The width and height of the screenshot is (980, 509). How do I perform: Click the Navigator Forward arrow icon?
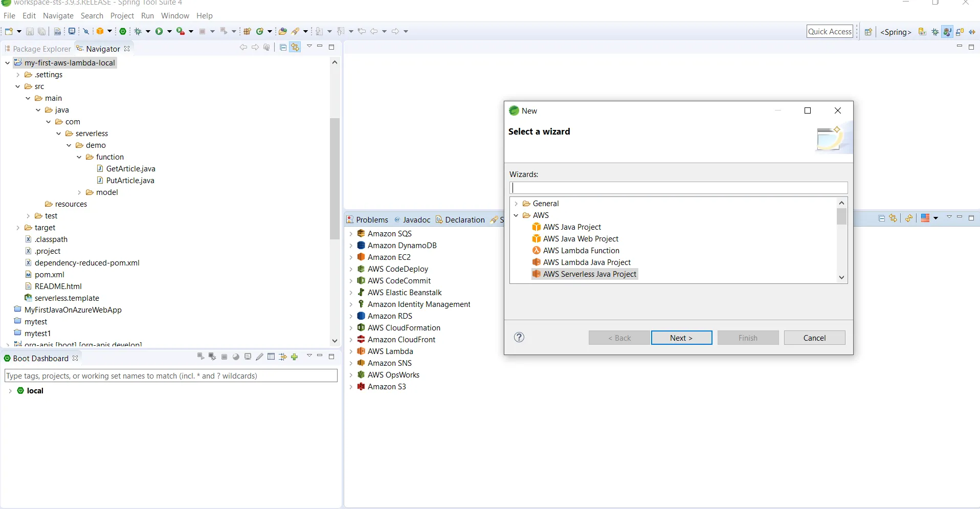click(255, 48)
